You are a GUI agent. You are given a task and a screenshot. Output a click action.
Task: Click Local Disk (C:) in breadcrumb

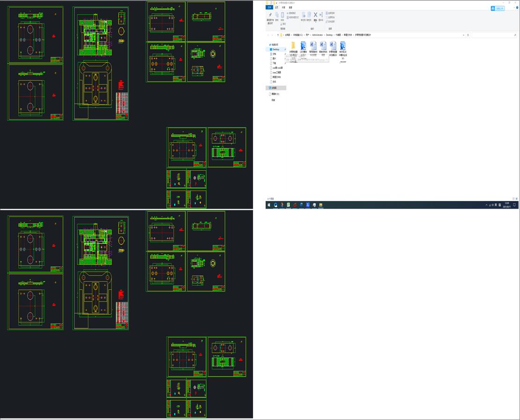298,35
